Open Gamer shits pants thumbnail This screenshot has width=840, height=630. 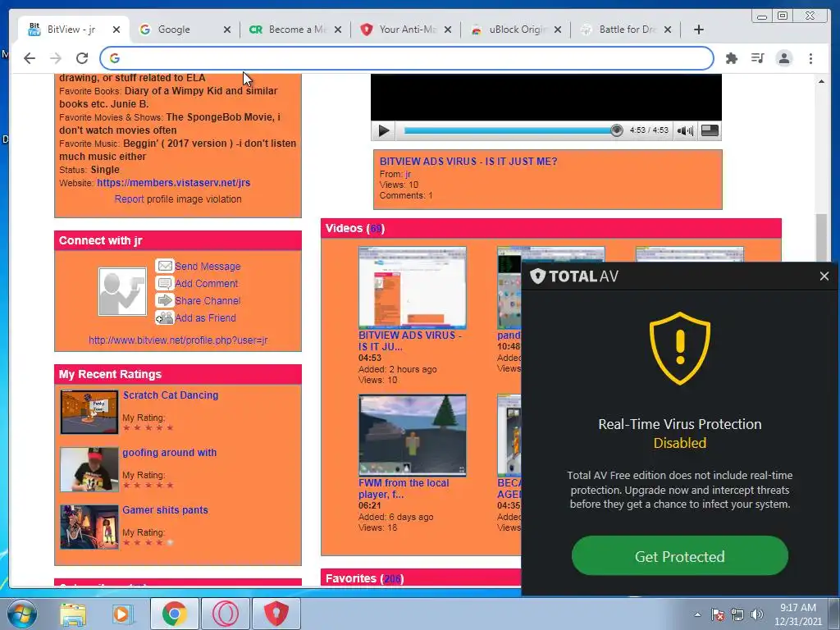pyautogui.click(x=89, y=527)
